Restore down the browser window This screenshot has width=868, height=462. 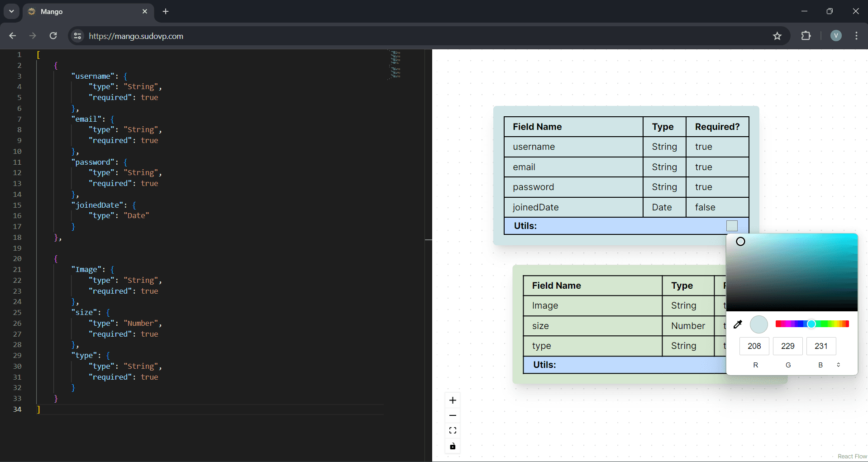(x=830, y=11)
